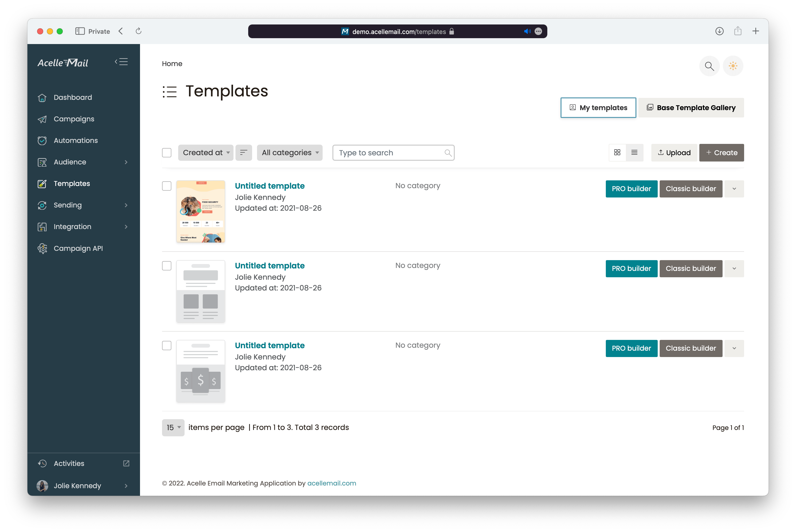Click the address bar ellipsis icon
The height and width of the screenshot is (532, 796).
click(x=538, y=31)
